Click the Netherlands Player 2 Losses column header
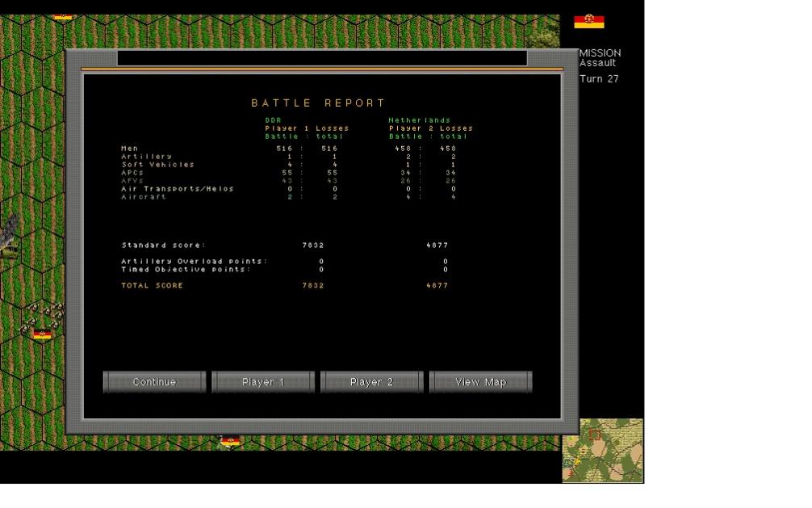This screenshot has width=812, height=508. click(430, 128)
